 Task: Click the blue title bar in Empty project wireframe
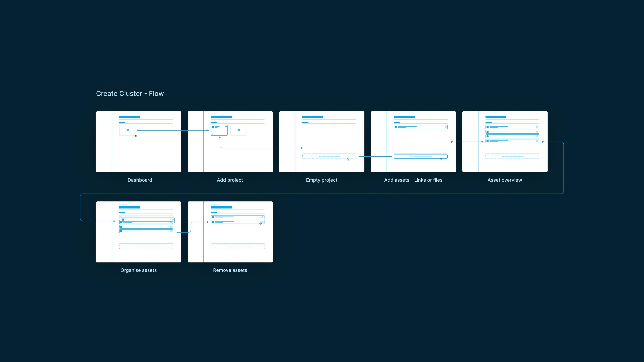pos(312,117)
